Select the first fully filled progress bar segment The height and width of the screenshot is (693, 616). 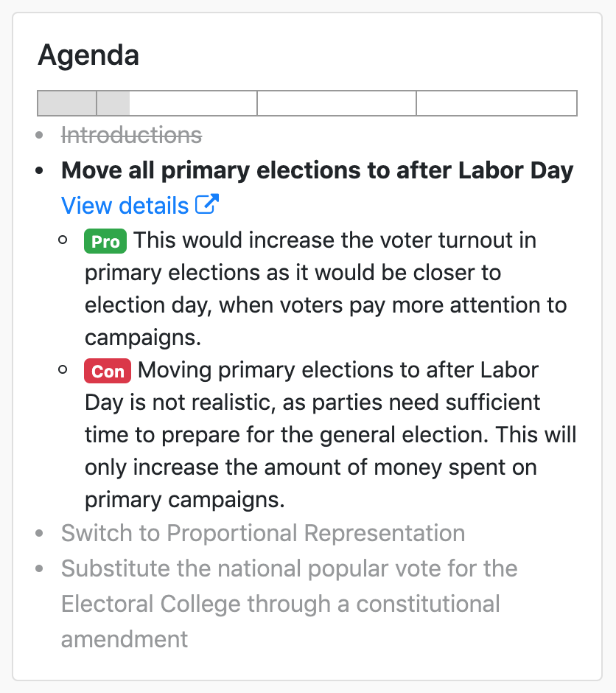click(67, 103)
